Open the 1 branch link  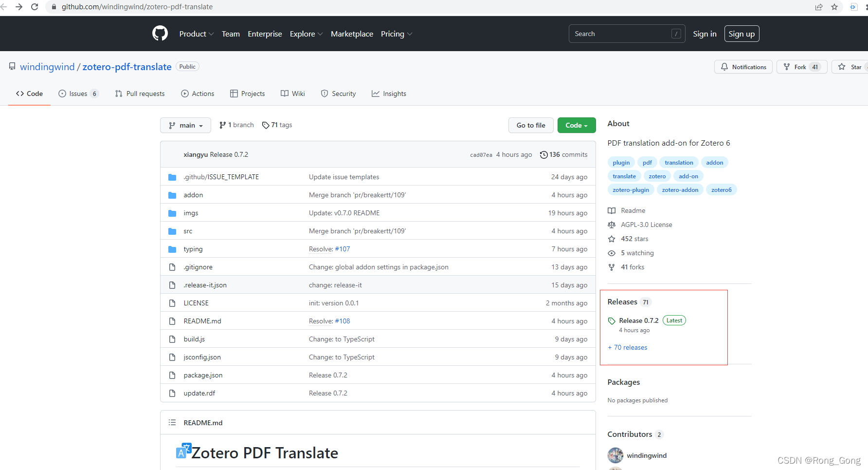click(x=236, y=125)
